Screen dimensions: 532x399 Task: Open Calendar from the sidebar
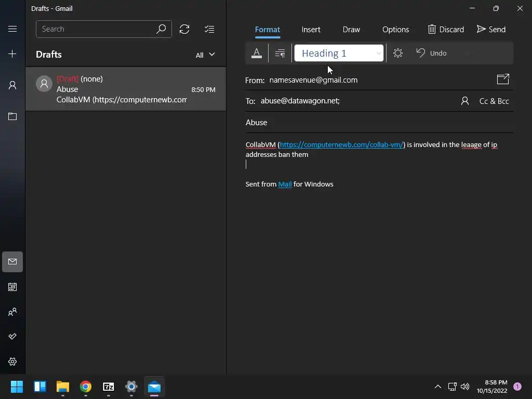[12, 287]
